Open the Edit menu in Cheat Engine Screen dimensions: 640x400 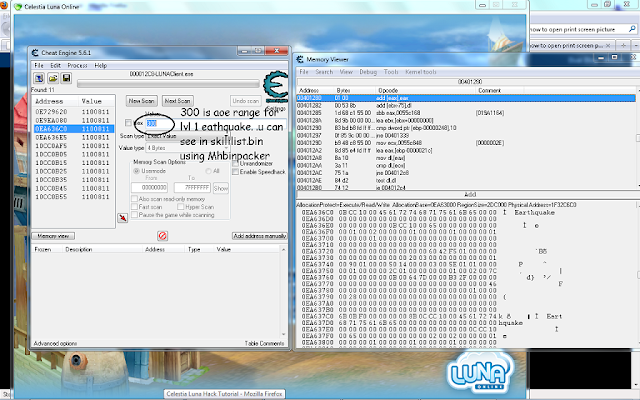click(x=56, y=65)
